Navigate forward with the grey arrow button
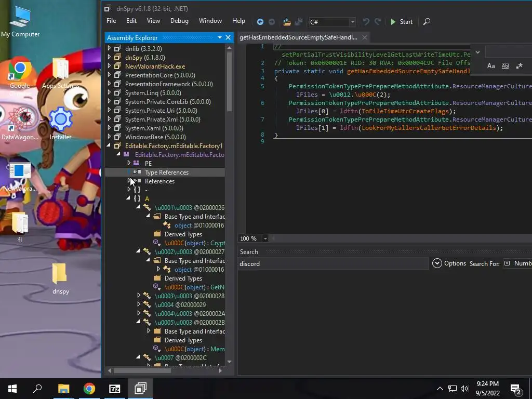This screenshot has height=399, width=532. [272, 22]
